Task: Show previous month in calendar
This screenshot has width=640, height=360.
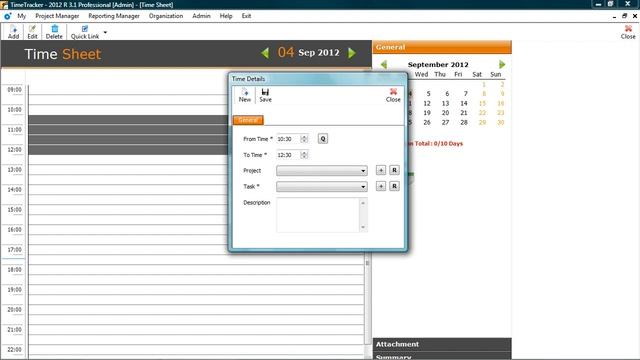Action: [384, 64]
